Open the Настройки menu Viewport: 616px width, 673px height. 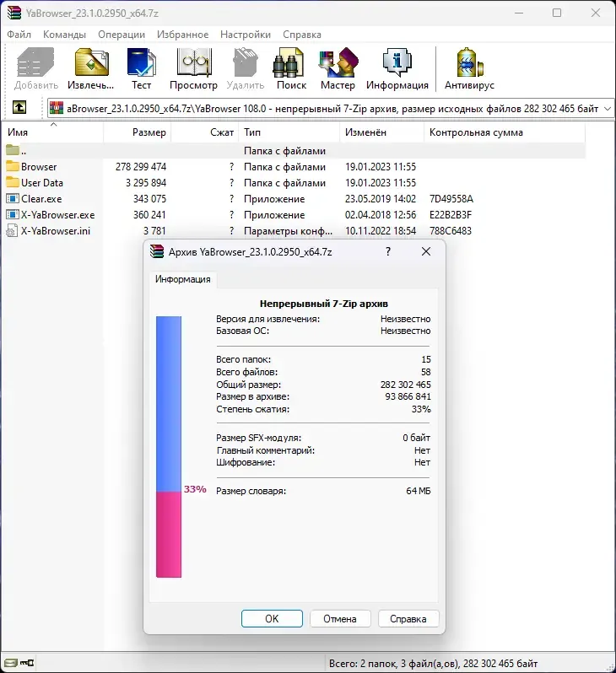tap(246, 35)
